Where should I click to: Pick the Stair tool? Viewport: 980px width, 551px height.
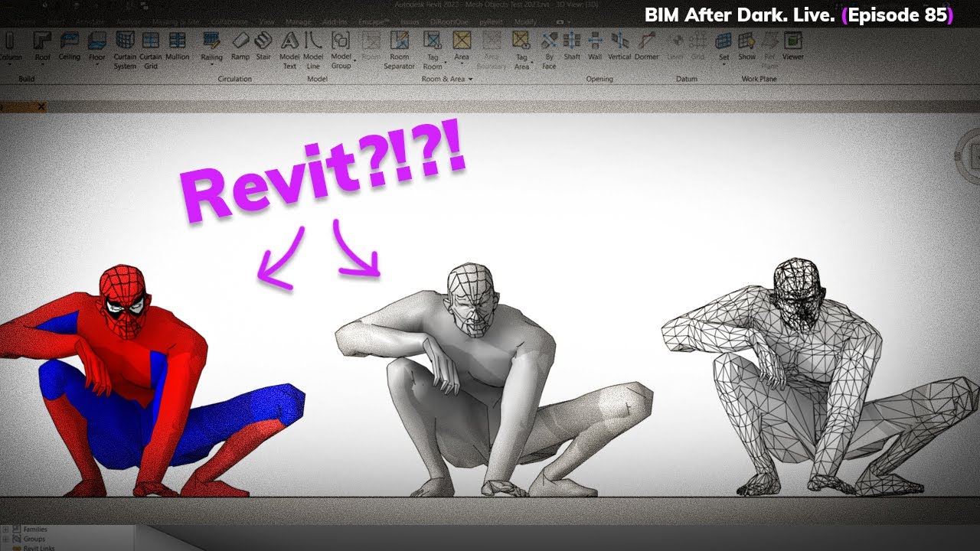coord(263,46)
